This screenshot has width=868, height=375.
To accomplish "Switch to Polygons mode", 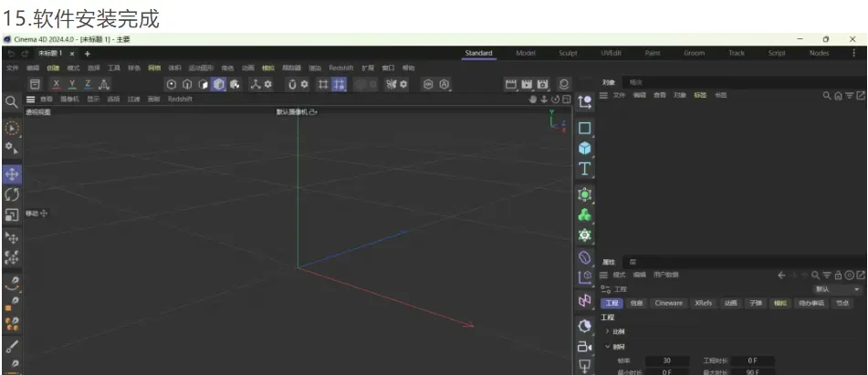I will pyautogui.click(x=204, y=84).
